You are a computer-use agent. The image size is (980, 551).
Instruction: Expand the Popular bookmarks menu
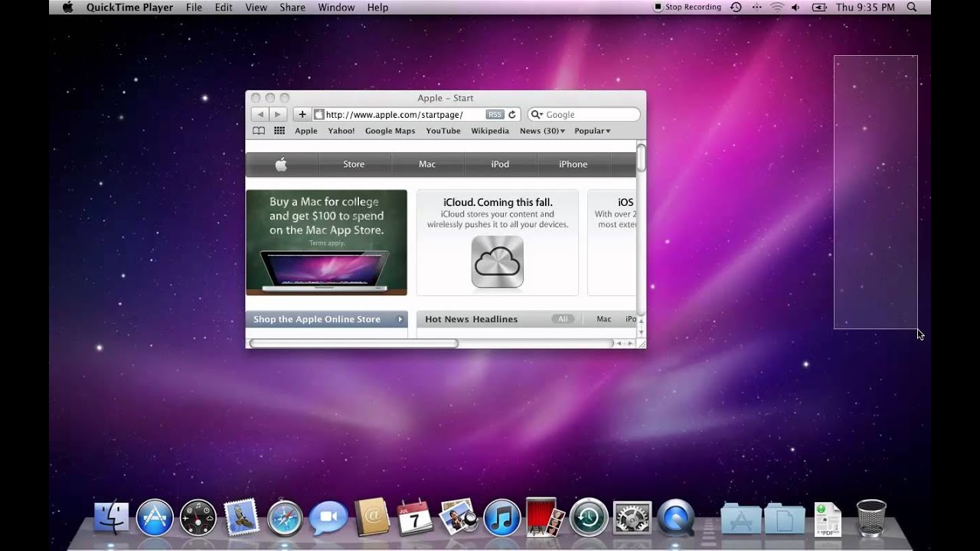(593, 131)
